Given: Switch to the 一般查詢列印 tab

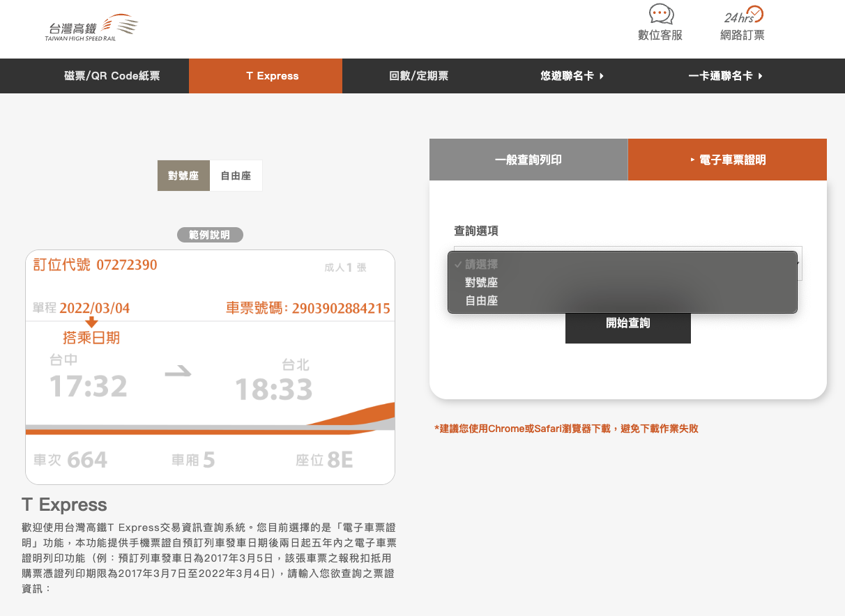Looking at the screenshot, I should pyautogui.click(x=528, y=160).
